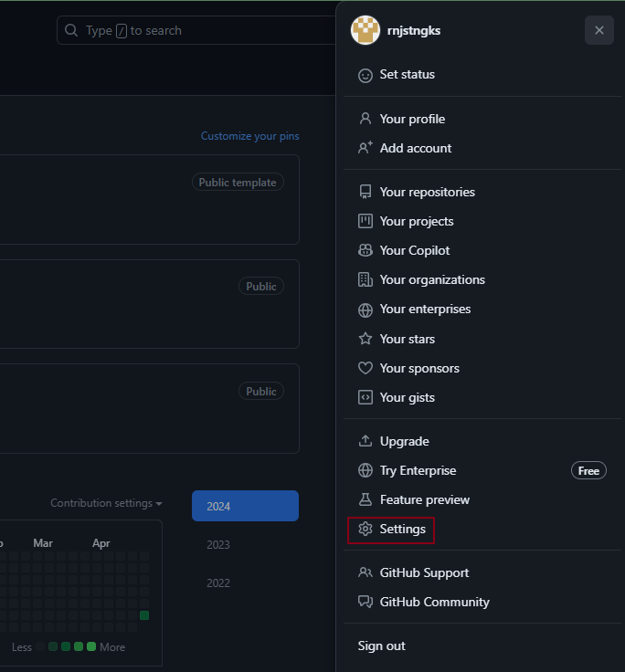625x672 pixels.
Task: Click the chat bubbles icon beside GitHub Community
Action: [x=365, y=602]
